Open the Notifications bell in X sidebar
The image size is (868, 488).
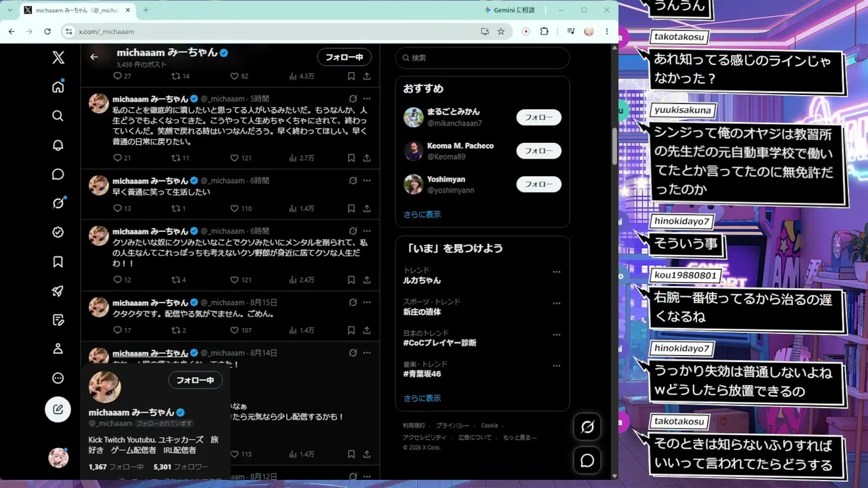pos(58,145)
